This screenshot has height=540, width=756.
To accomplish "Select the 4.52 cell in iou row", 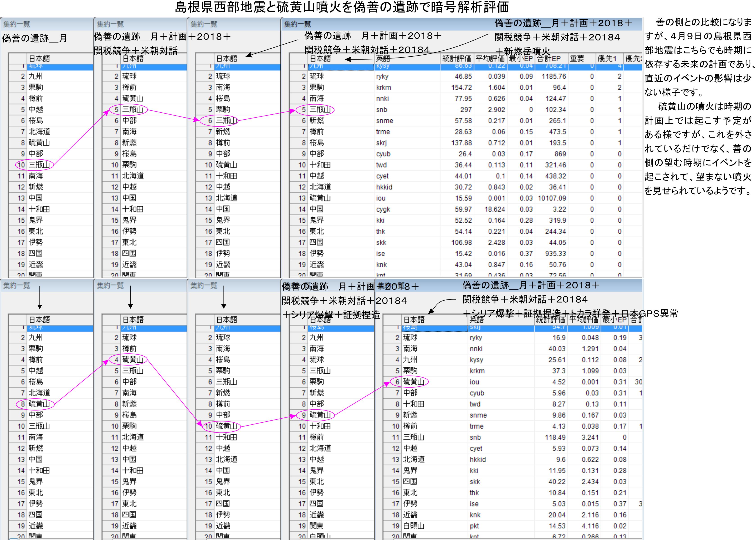I will [x=559, y=382].
